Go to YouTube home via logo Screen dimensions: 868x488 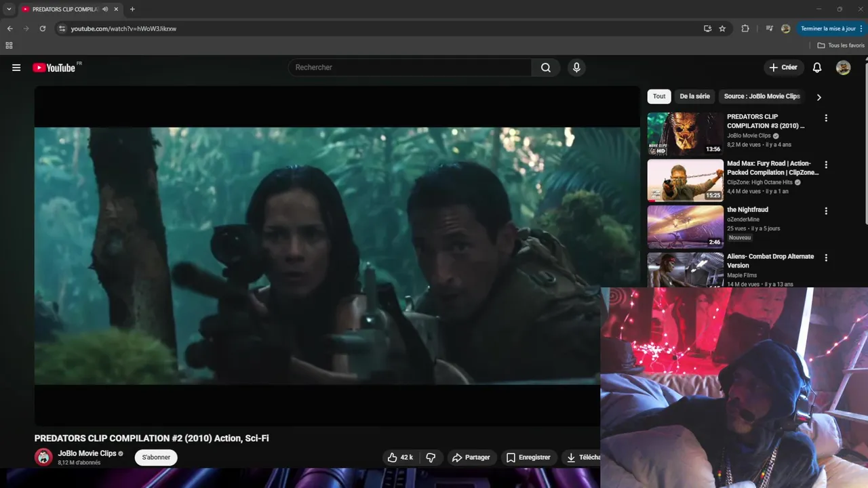coord(54,68)
